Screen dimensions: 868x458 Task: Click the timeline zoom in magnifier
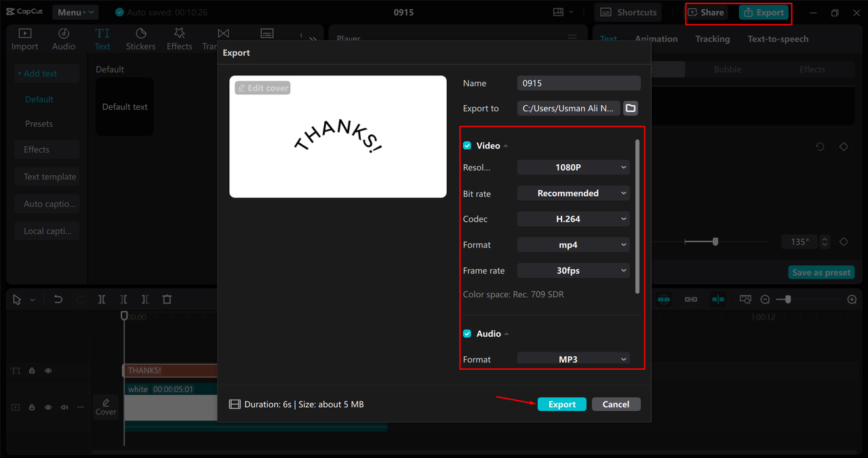pos(852,299)
